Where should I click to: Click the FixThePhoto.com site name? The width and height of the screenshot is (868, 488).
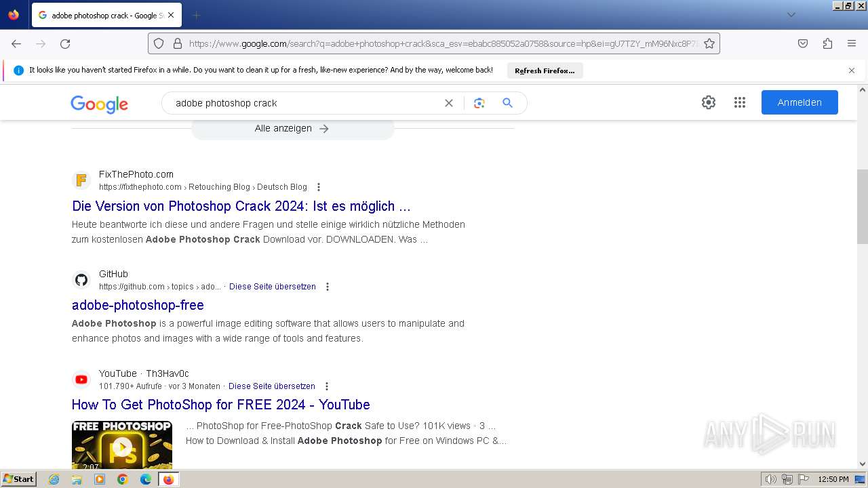point(136,174)
